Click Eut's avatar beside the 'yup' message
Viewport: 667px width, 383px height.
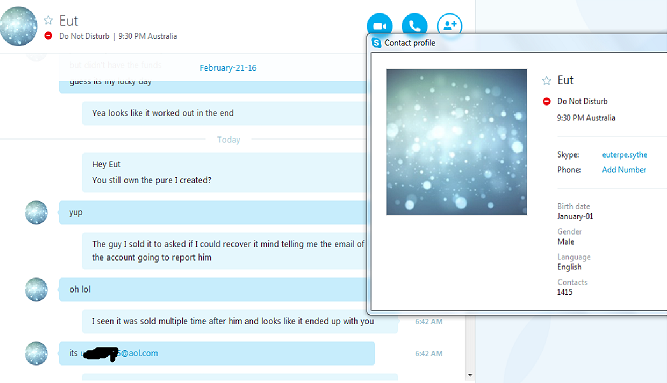tap(36, 212)
